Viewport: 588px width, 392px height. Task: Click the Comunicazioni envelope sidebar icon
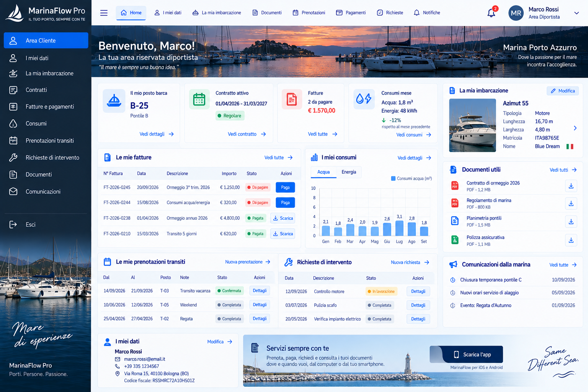click(13, 191)
